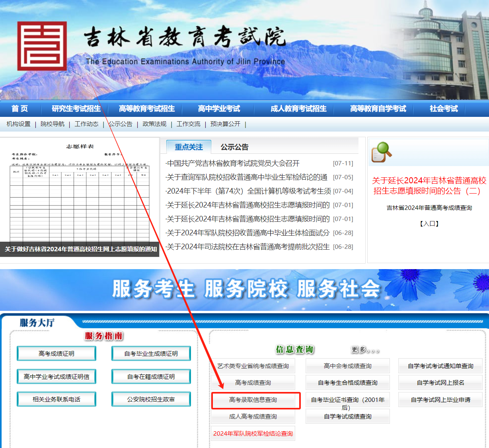
Task: Switch to the 重点关注 tab
Action: coord(188,147)
